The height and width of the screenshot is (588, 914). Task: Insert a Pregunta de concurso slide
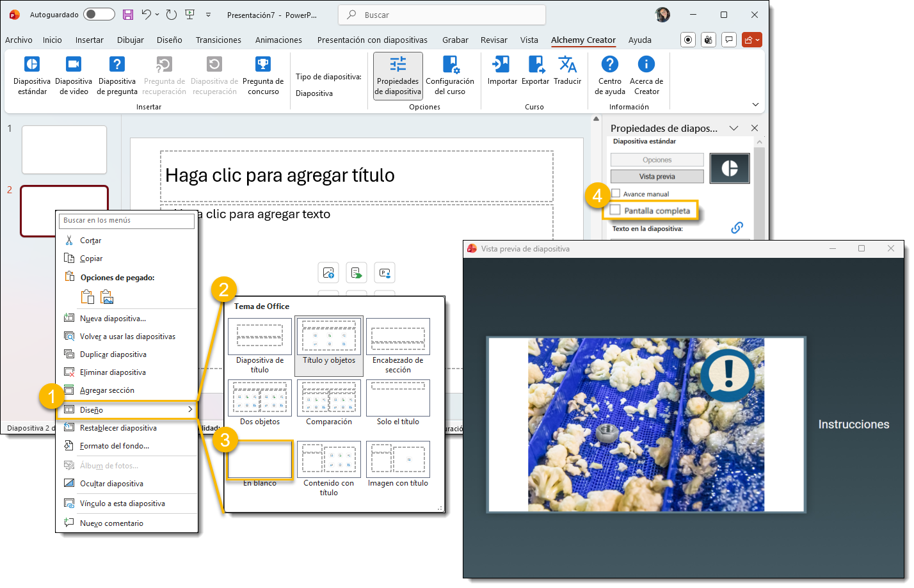point(263,75)
